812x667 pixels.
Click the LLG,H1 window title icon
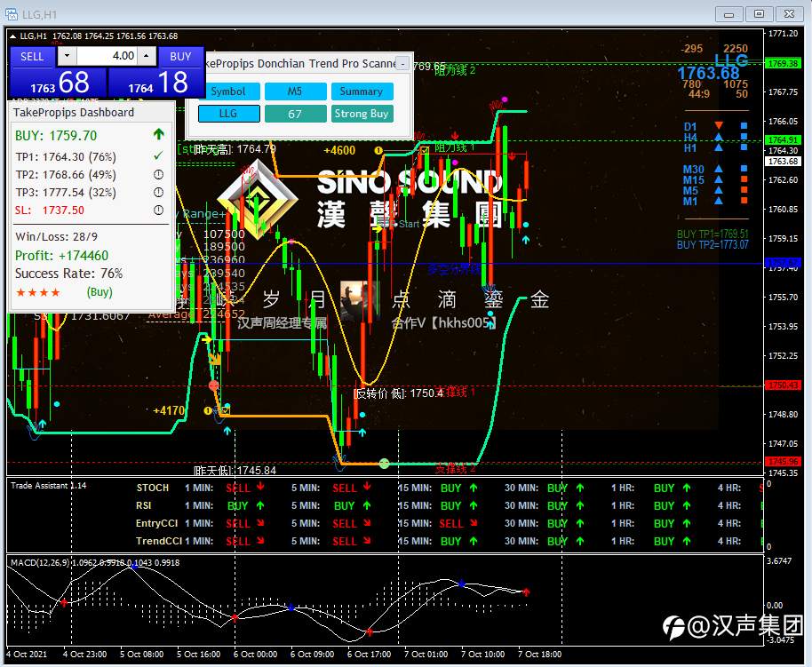click(12, 14)
